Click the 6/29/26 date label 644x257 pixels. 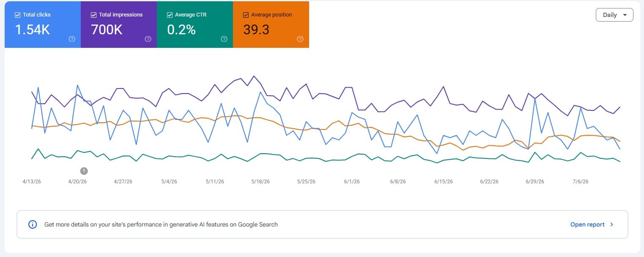point(535,182)
